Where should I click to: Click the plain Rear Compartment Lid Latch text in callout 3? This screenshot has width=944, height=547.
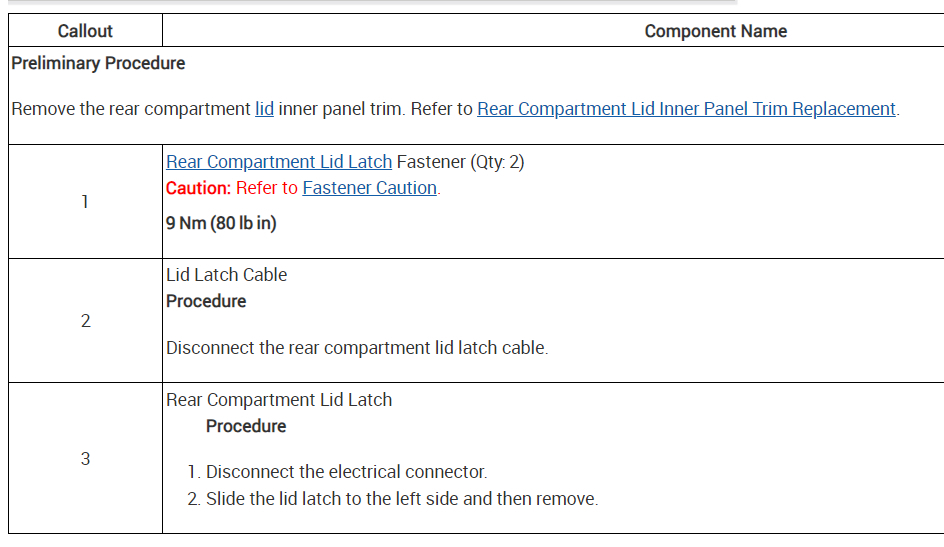pos(279,400)
